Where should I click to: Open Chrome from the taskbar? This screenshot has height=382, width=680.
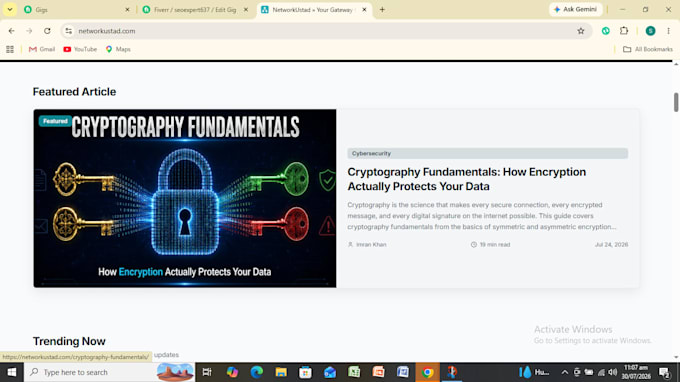428,372
